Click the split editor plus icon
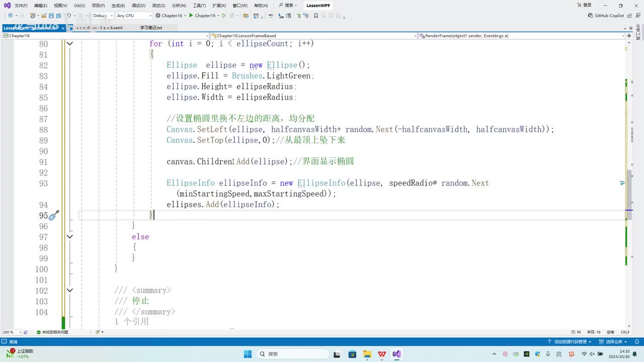 (629, 36)
